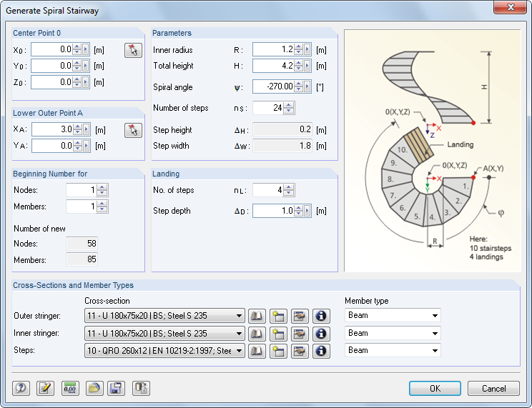Viewport: 532px width, 408px height.
Task: Decrease Number of steps spinner down
Action: point(288,111)
